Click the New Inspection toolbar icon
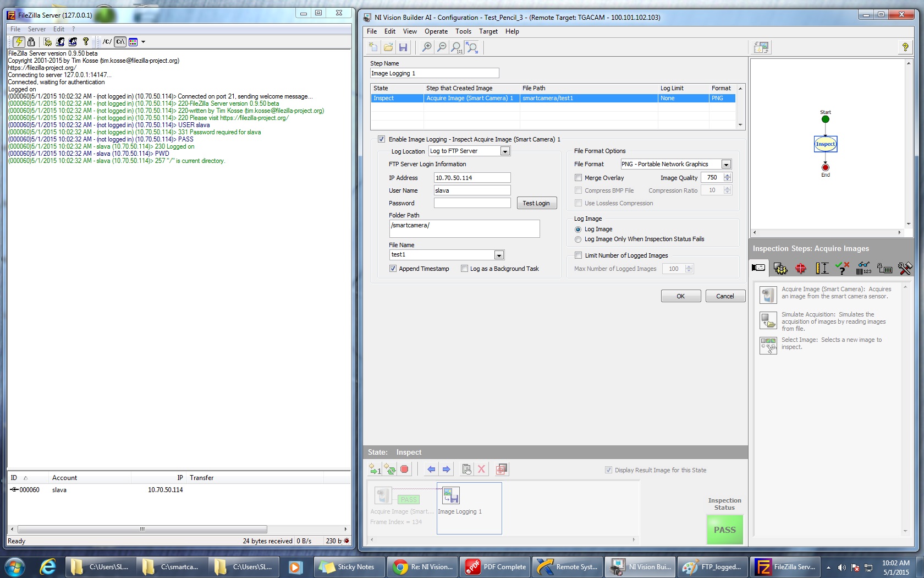The width and height of the screenshot is (924, 578). tap(373, 47)
